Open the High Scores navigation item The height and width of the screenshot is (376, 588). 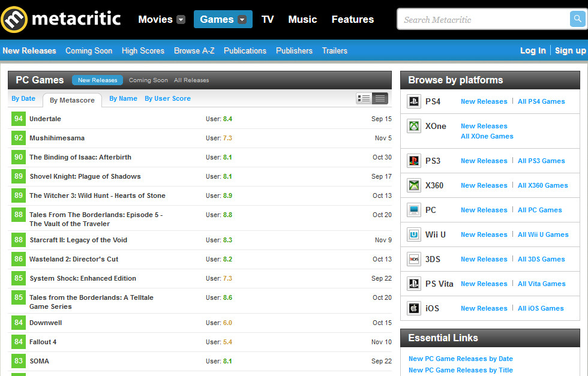click(x=143, y=51)
